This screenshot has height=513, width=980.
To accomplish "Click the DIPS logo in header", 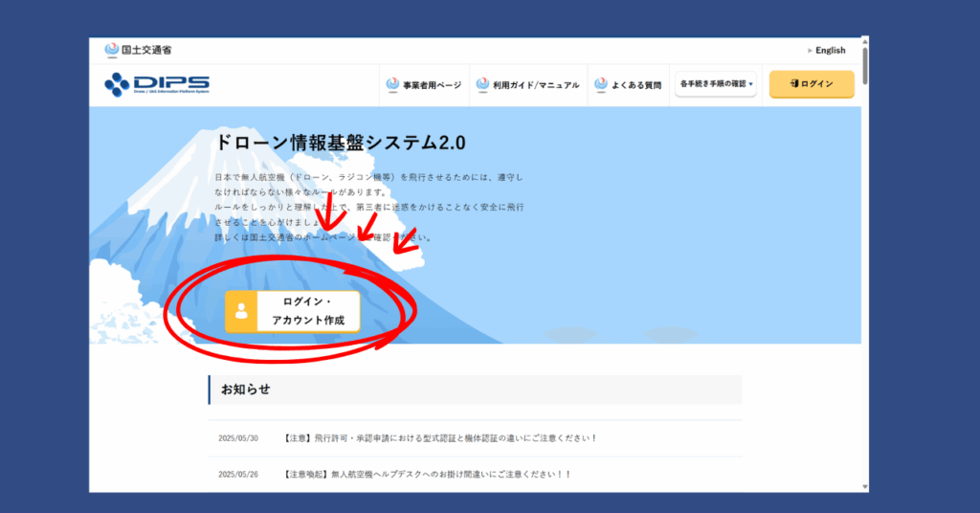I will pos(157,84).
